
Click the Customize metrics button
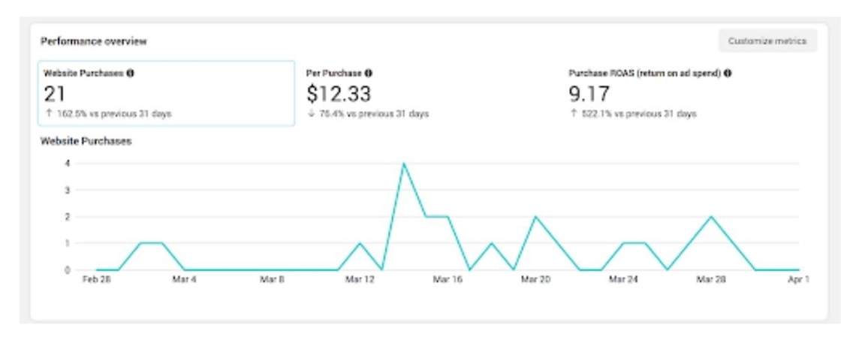click(x=767, y=41)
